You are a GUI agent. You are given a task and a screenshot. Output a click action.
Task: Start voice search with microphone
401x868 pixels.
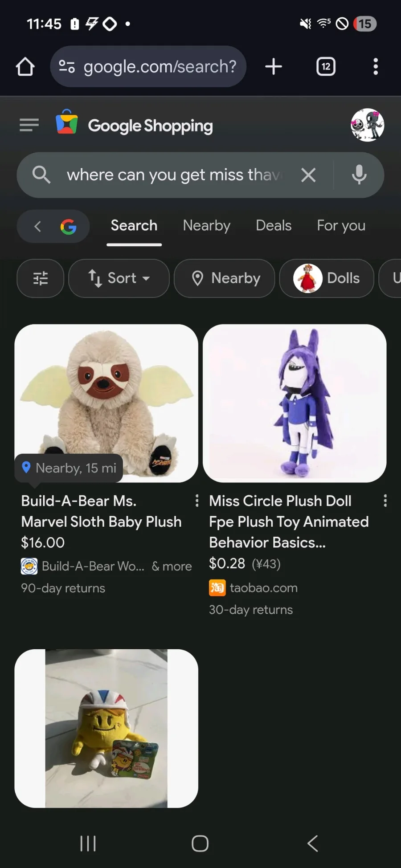click(x=359, y=175)
